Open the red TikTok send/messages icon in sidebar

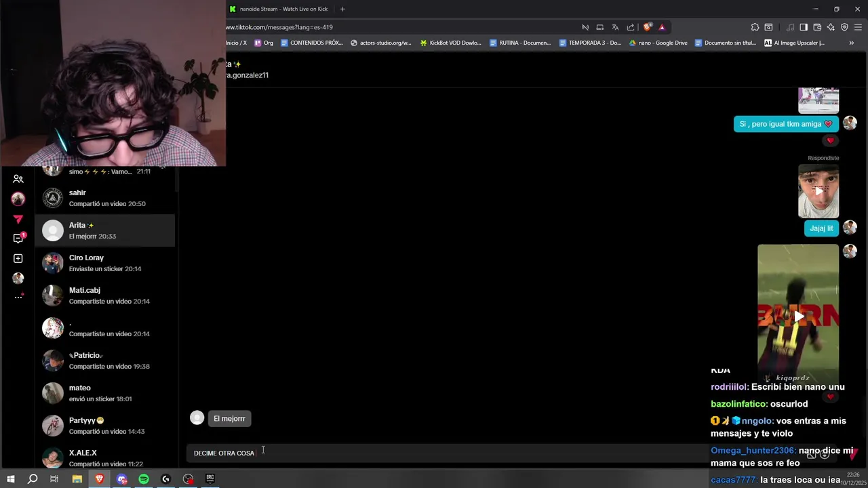click(x=18, y=219)
